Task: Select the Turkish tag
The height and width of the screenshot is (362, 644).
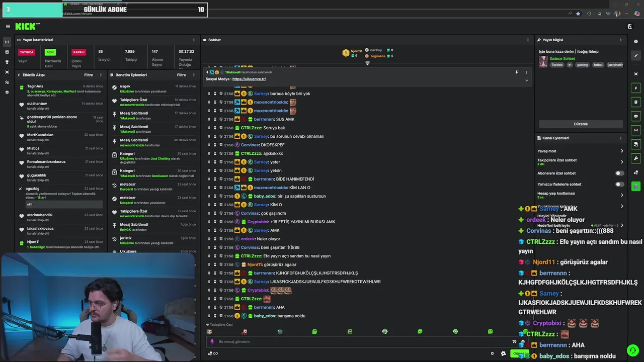Action: (557, 65)
